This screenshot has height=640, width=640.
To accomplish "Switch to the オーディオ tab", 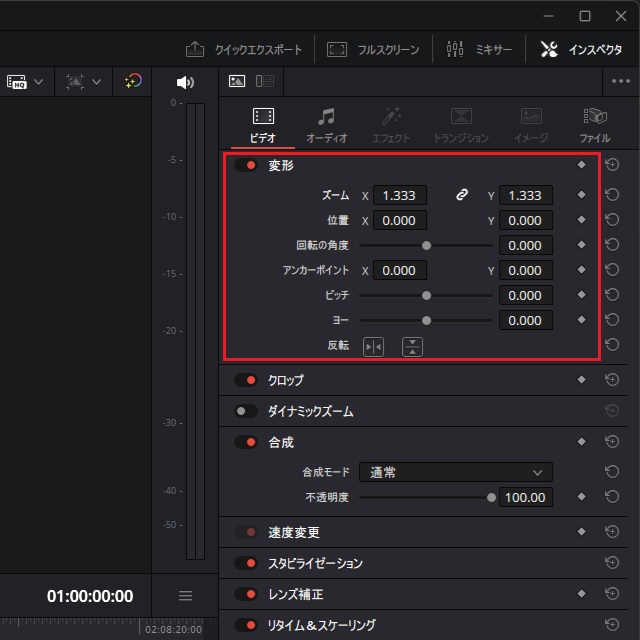I will click(326, 126).
